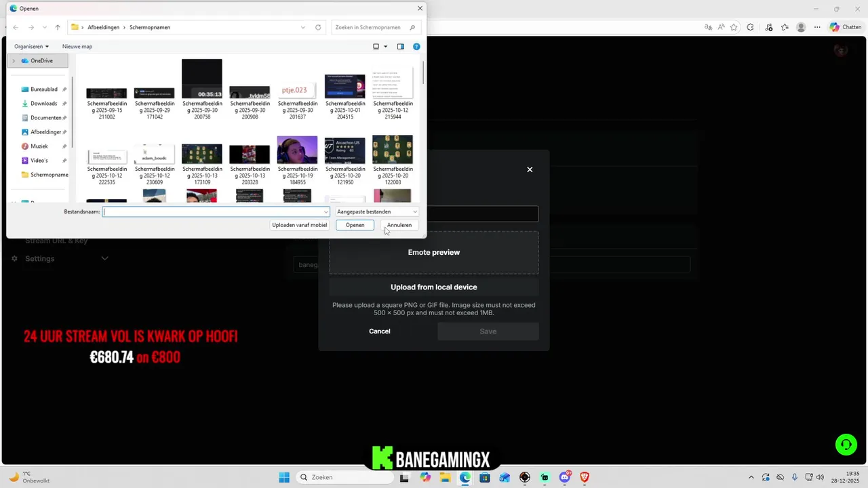Click Nieuwe map in the toolbar
Screen dimensions: 868x488
[x=77, y=47]
